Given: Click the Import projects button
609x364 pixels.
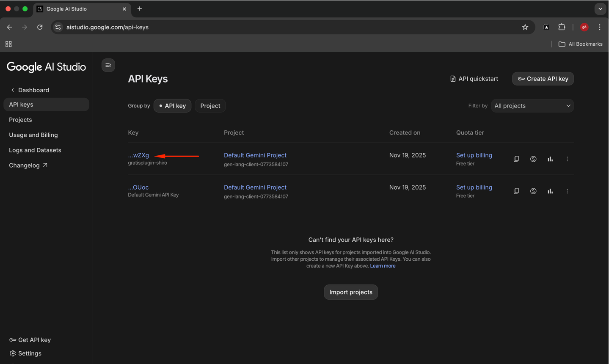Looking at the screenshot, I should coord(350,292).
